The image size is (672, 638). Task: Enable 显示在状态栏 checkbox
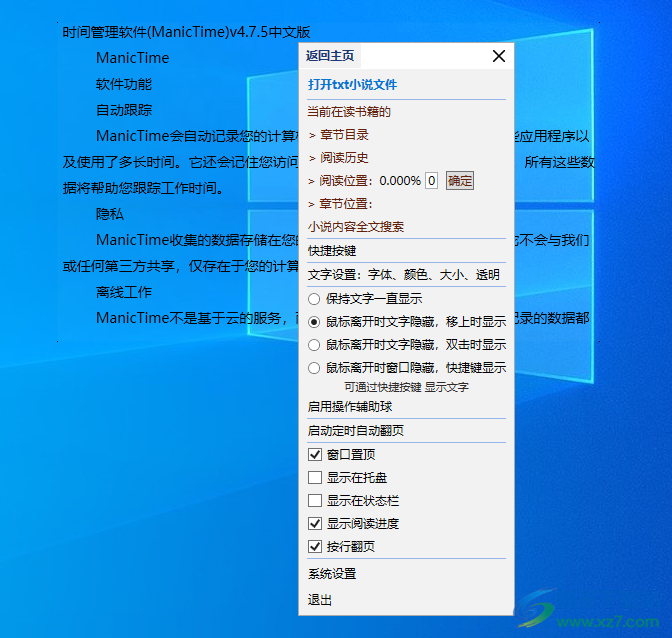point(315,500)
